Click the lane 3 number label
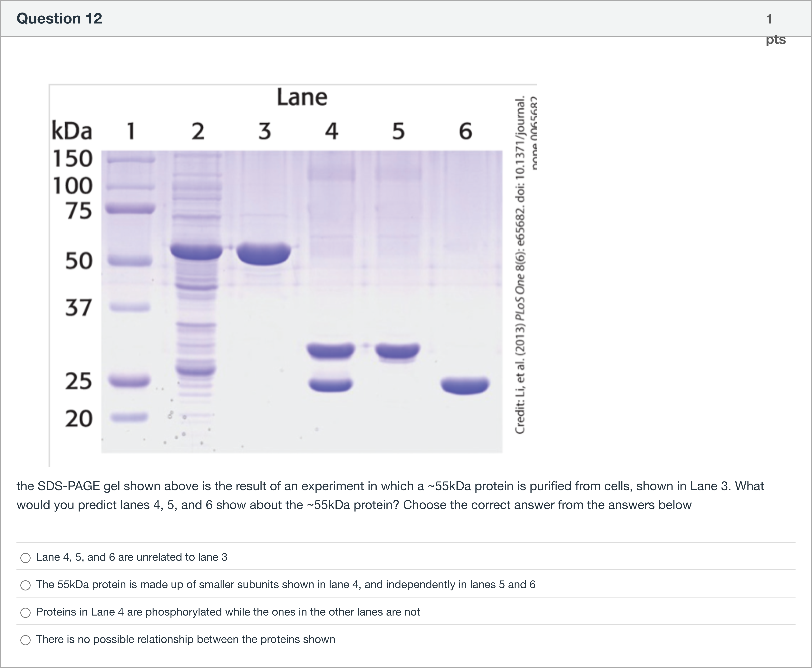The width and height of the screenshot is (812, 668). coord(265,131)
